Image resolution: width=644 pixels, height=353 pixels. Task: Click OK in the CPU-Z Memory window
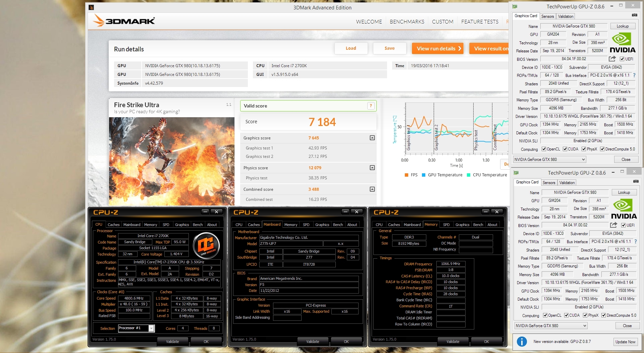(486, 342)
